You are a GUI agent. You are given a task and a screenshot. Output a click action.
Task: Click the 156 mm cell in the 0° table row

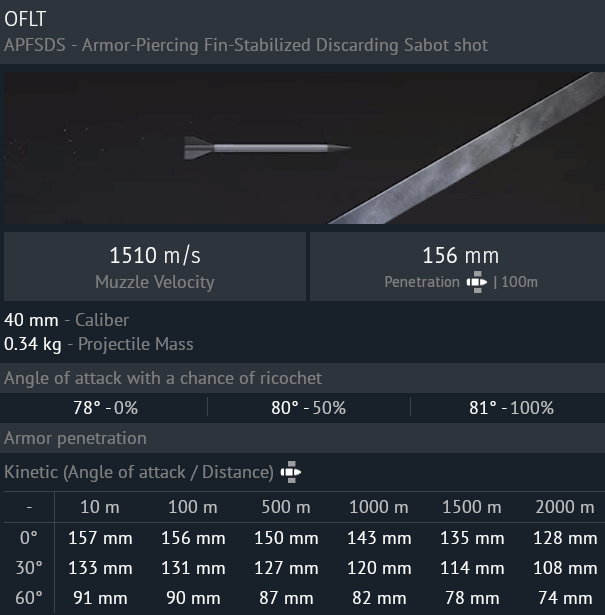pos(193,538)
